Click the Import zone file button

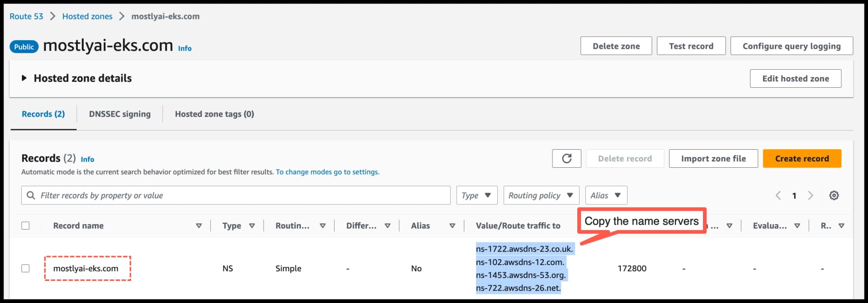713,158
